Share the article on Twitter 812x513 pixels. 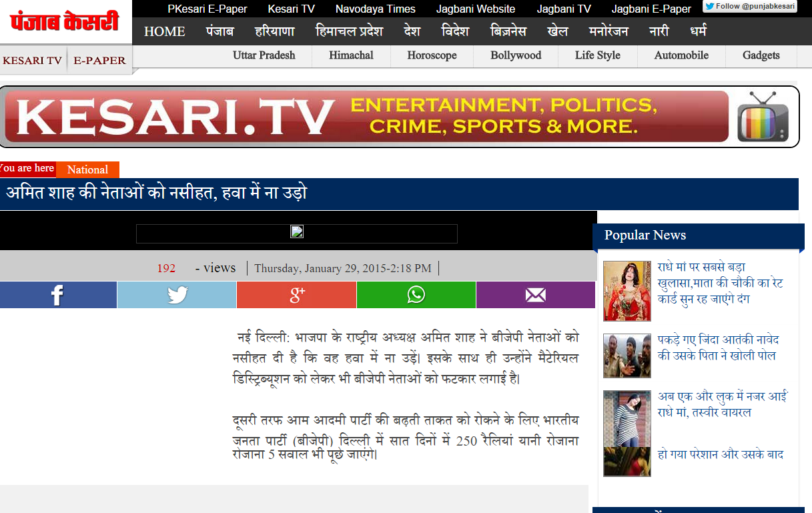[177, 295]
